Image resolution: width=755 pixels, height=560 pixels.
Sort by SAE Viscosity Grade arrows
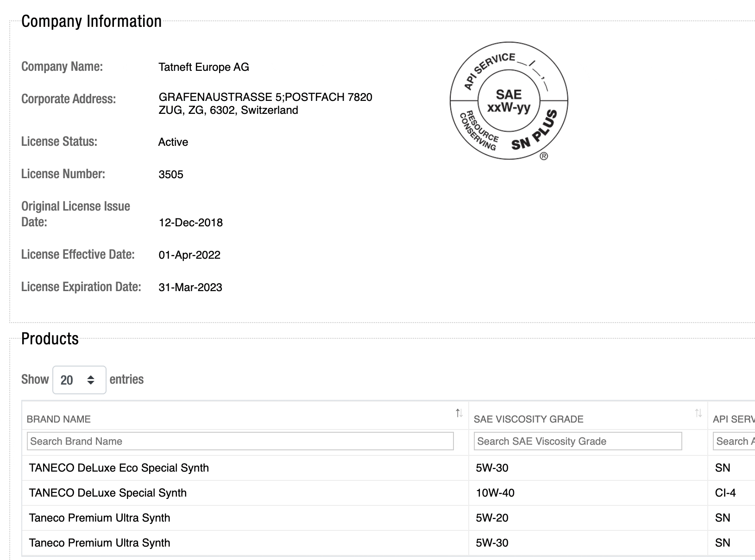point(698,413)
